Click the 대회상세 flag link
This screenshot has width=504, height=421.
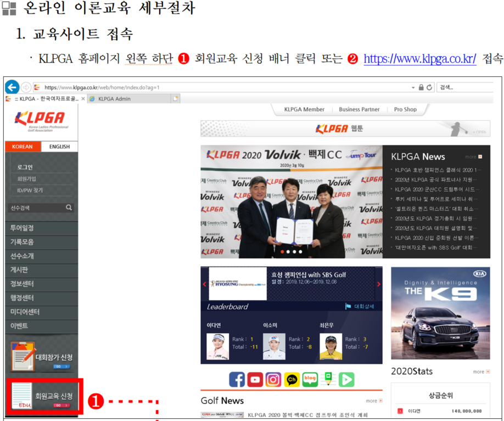click(x=360, y=306)
